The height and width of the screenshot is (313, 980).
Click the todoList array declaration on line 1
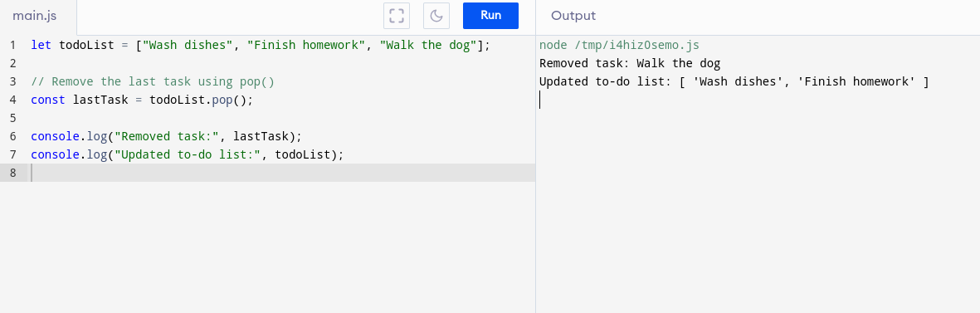click(261, 46)
